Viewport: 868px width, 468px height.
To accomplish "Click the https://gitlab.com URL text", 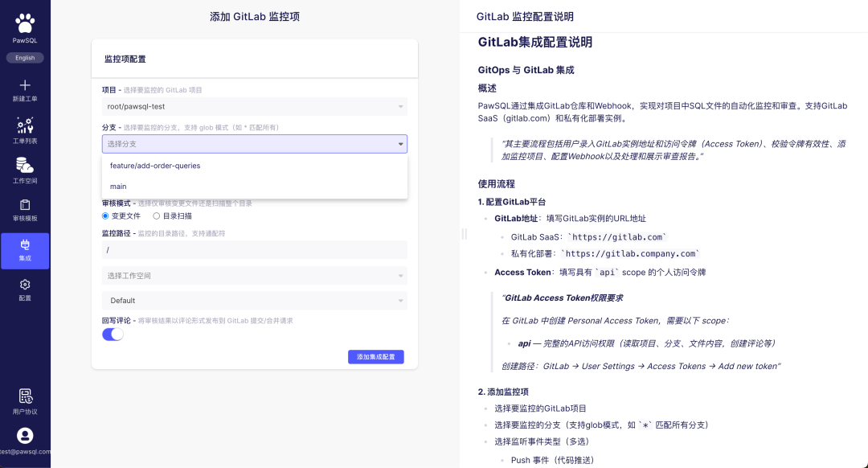I will tap(617, 237).
